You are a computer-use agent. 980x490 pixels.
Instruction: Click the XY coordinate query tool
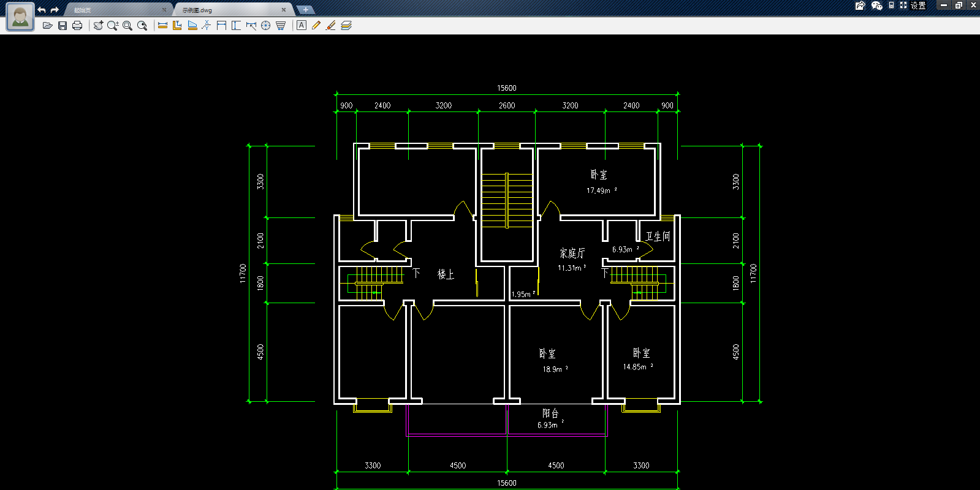(207, 26)
